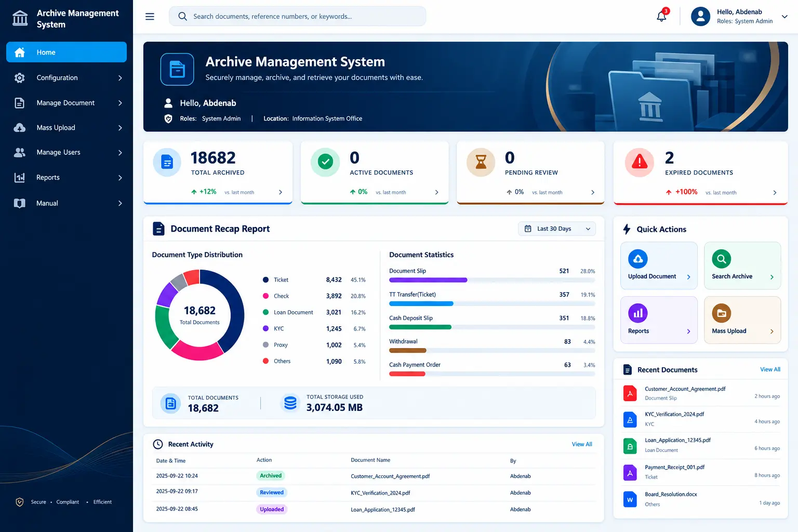Expand the Configuration submenu chevron

point(120,78)
